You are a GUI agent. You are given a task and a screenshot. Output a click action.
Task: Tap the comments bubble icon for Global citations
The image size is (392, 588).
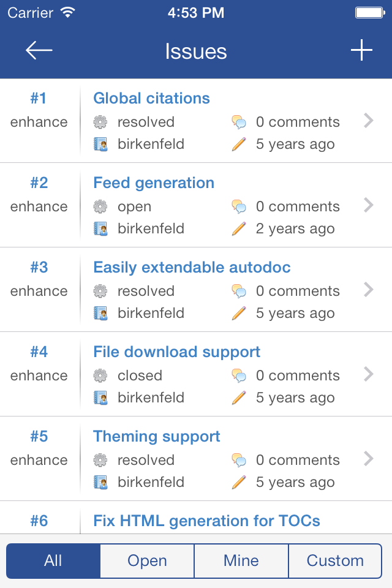239,122
